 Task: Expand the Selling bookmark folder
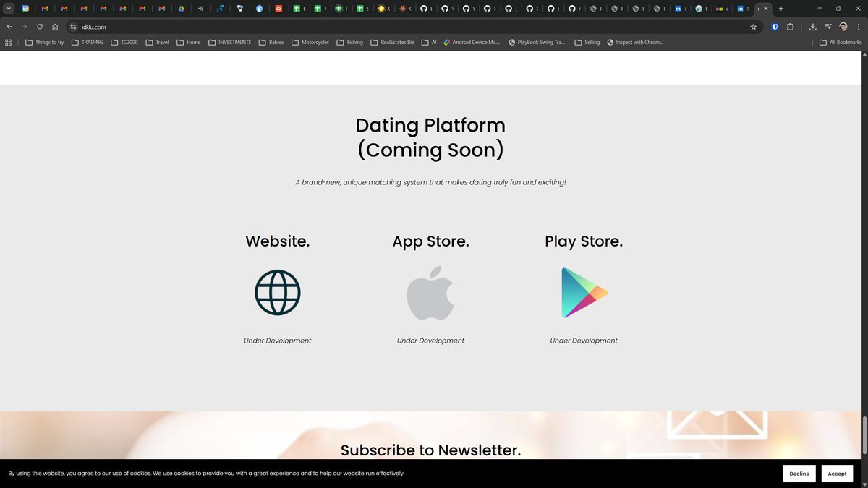[x=587, y=43]
